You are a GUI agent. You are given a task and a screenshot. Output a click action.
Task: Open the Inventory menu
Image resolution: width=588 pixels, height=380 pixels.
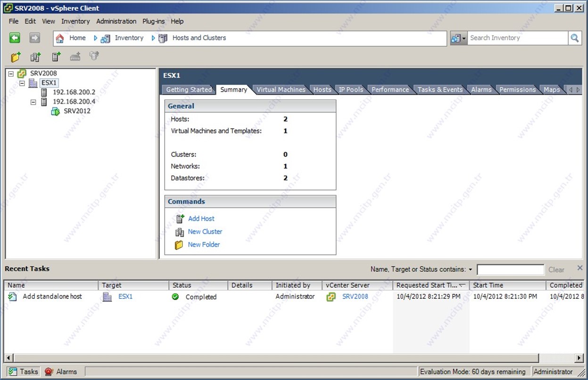click(x=75, y=21)
